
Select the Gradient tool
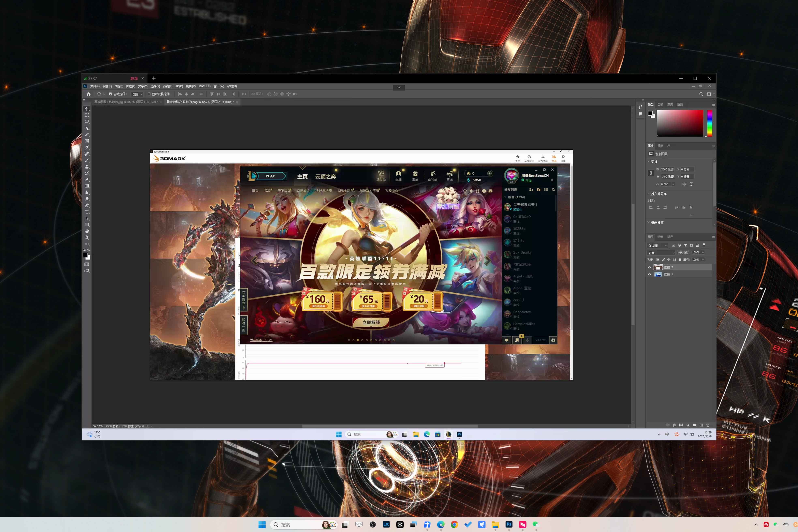click(87, 186)
